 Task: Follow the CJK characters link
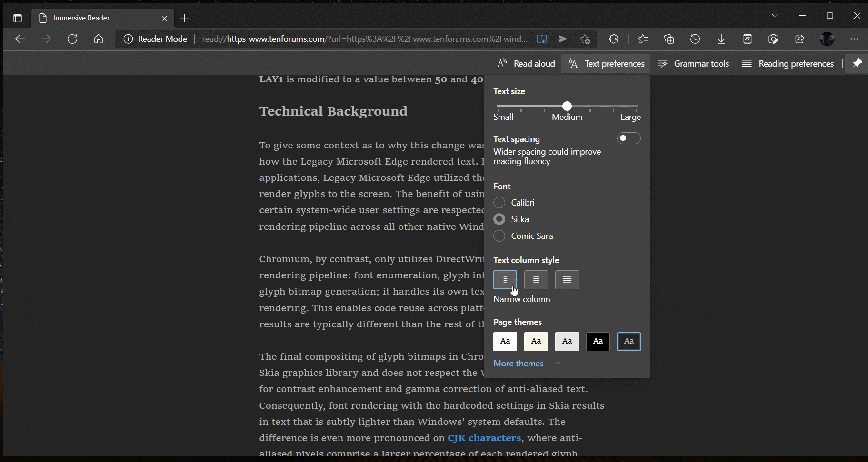pyautogui.click(x=484, y=438)
